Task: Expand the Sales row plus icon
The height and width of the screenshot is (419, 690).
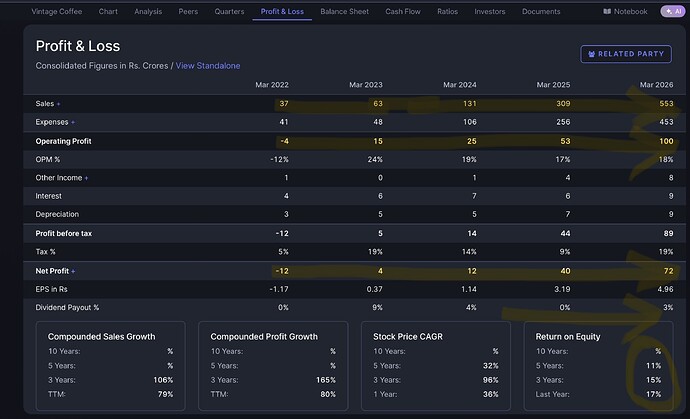Action: 59,104
